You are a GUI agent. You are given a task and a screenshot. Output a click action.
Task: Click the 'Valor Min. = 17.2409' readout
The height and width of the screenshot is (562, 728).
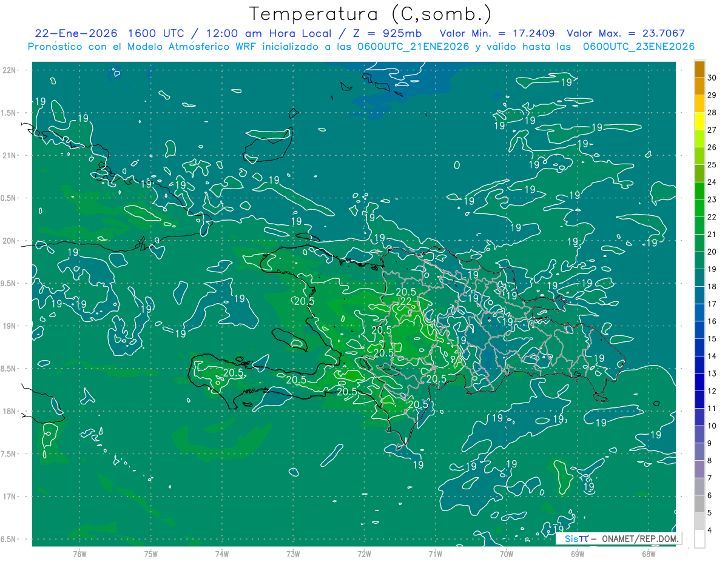click(x=497, y=33)
